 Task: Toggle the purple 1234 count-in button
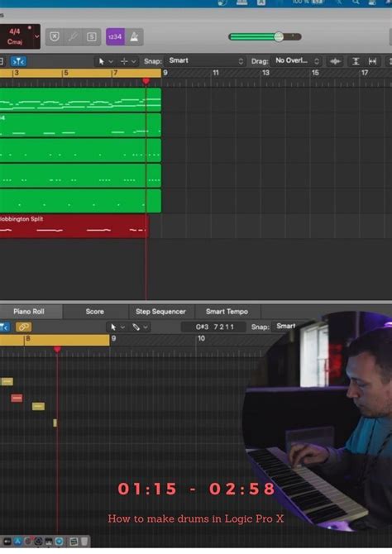[115, 36]
